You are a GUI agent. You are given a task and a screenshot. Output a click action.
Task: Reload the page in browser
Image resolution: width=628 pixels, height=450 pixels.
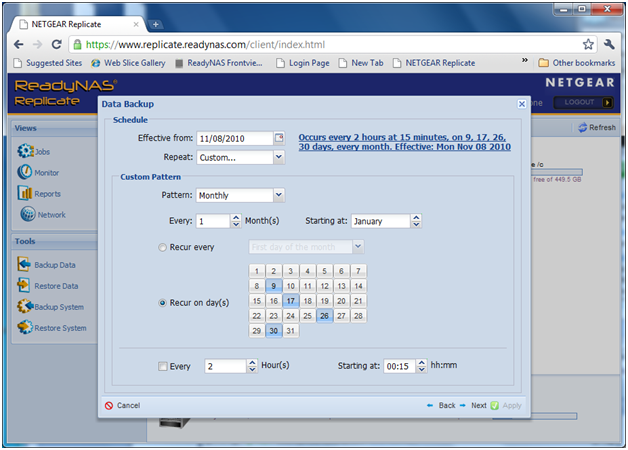[x=56, y=44]
